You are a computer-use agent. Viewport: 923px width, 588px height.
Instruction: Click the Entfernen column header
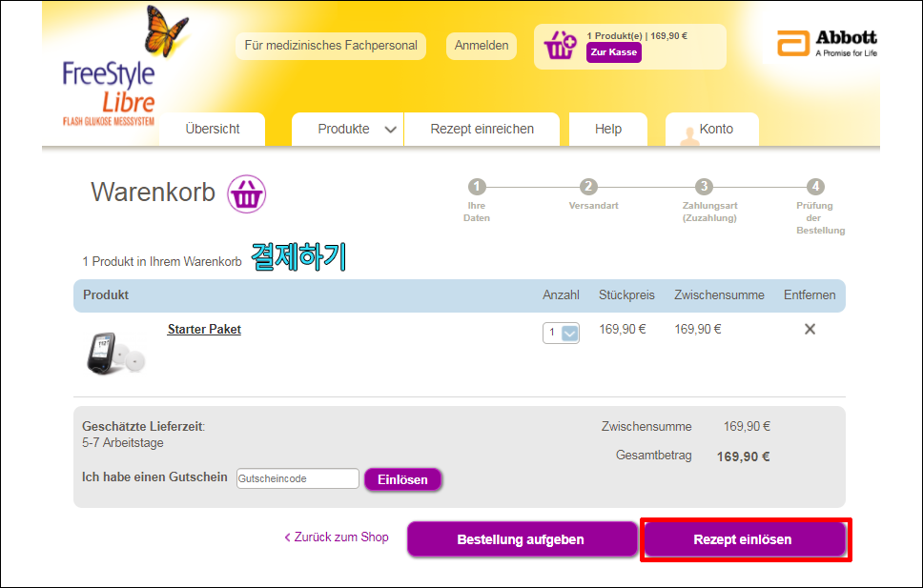tap(810, 294)
